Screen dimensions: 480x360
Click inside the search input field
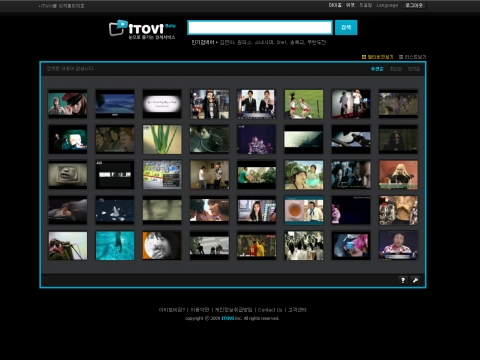tap(260, 27)
